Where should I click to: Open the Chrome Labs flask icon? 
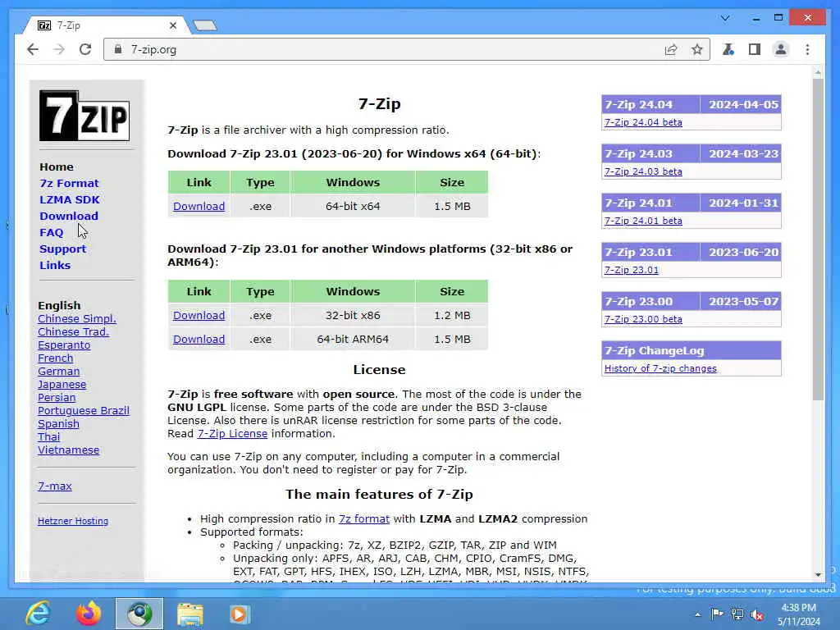tap(728, 50)
